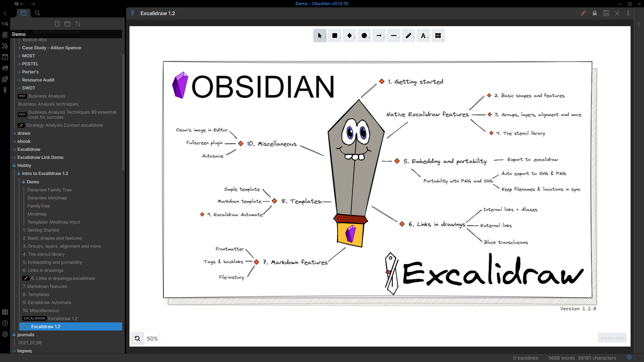Create a new folder
Image resolution: width=644 pixels, height=362 pixels.
(67, 24)
